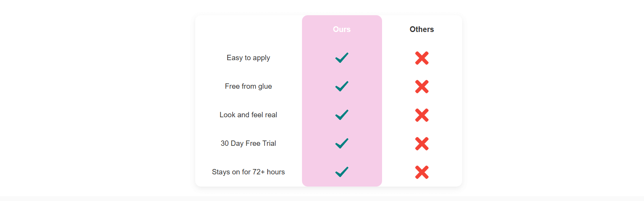
Task: Click the Ours column header
Action: pyautogui.click(x=342, y=29)
